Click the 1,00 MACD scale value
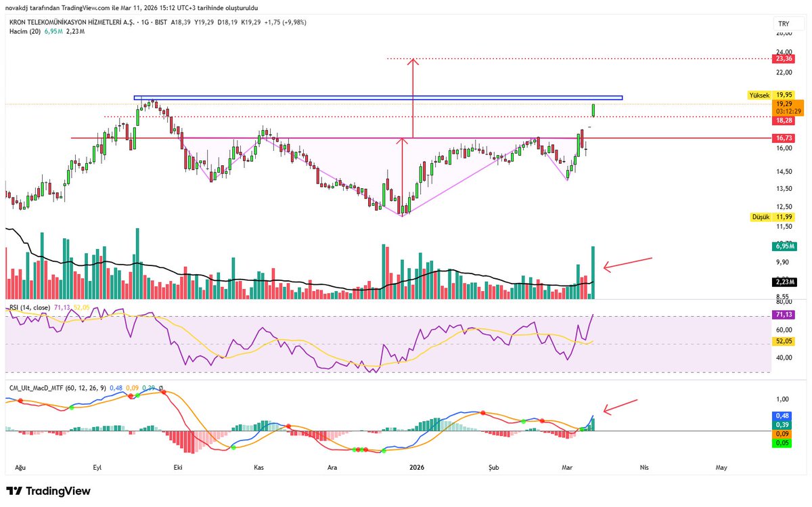The height and width of the screenshot is (507, 812). 782,399
